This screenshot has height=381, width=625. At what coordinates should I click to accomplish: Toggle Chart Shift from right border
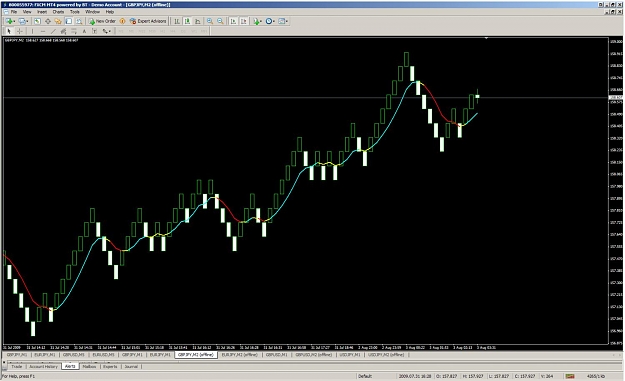tap(244, 21)
